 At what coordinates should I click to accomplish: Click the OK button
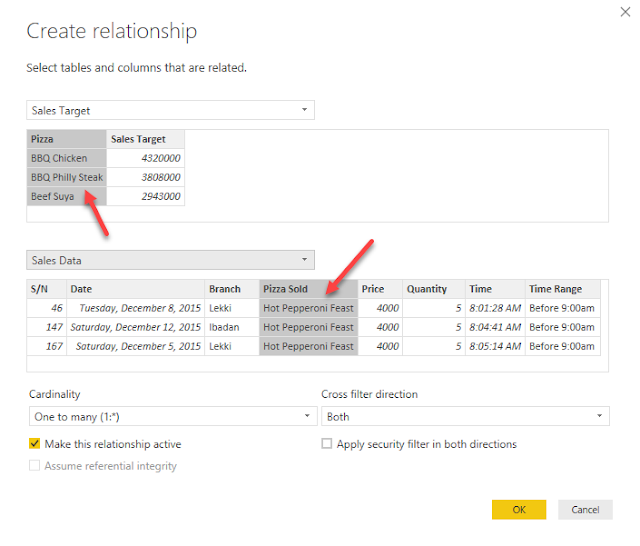[519, 509]
